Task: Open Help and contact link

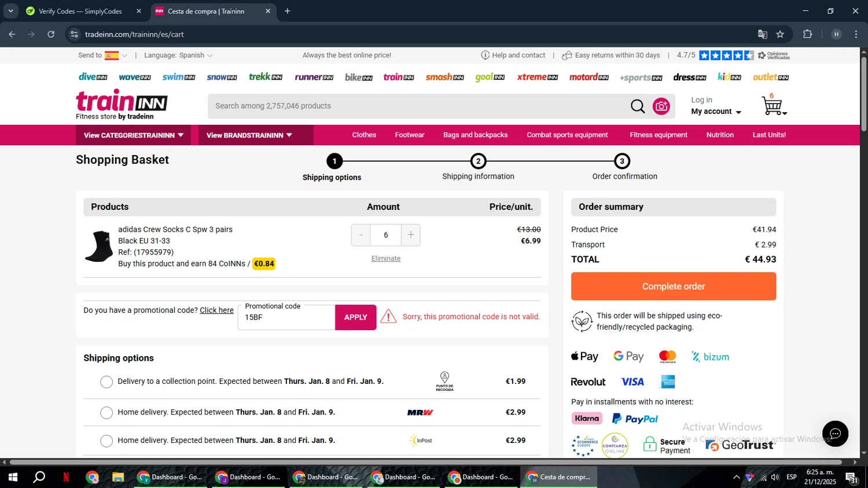Action: [513, 56]
